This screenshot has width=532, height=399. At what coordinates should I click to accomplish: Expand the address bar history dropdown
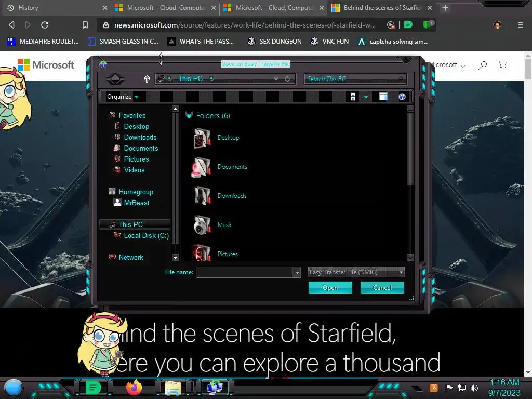coord(276,79)
